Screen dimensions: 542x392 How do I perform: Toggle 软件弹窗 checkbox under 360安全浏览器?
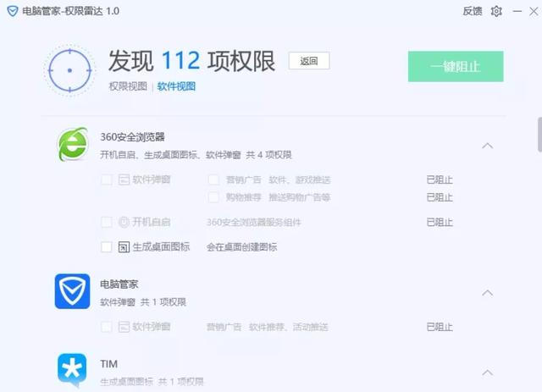tap(107, 179)
